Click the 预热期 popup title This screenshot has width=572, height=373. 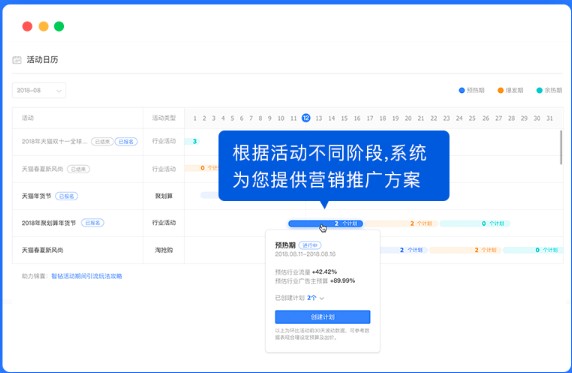click(x=285, y=245)
